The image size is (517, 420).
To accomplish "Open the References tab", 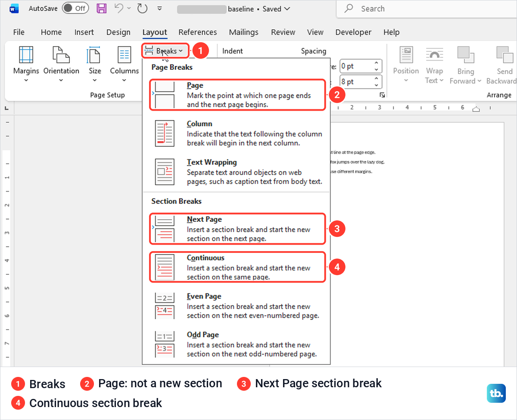I will click(198, 32).
